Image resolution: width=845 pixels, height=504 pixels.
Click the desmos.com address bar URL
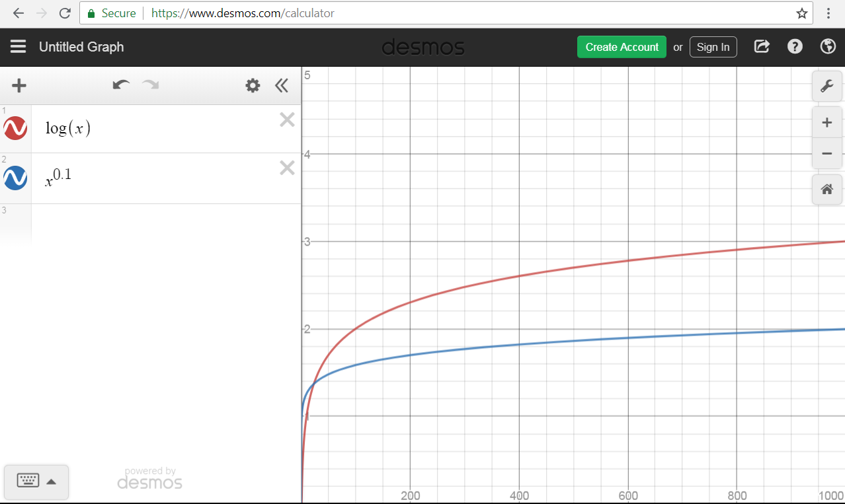click(x=243, y=13)
